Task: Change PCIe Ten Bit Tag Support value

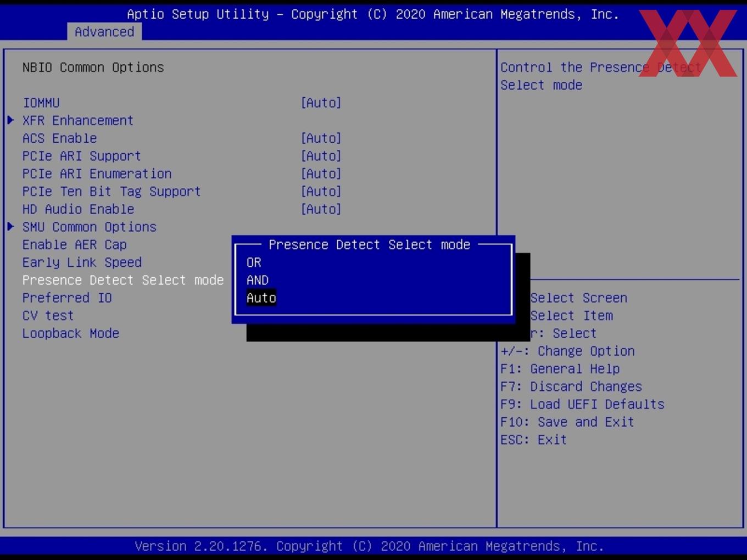Action: 321,191
